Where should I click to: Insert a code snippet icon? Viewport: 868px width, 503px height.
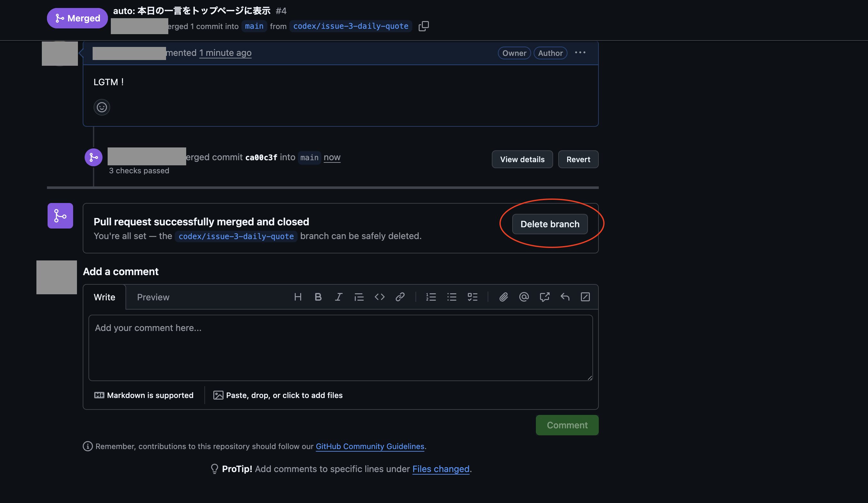(x=379, y=297)
